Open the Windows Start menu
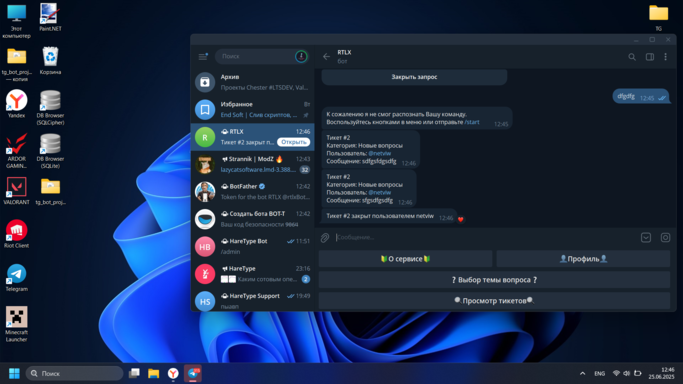This screenshot has width=683, height=384. [x=14, y=374]
